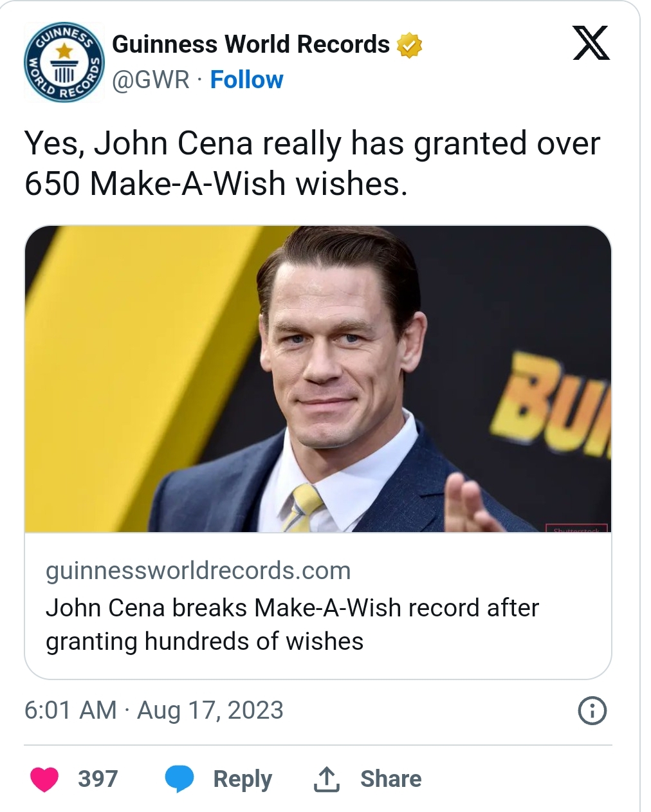Viewport: 651px width, 812px height.
Task: Click the Aug 17, 2023 date
Action: 210,710
